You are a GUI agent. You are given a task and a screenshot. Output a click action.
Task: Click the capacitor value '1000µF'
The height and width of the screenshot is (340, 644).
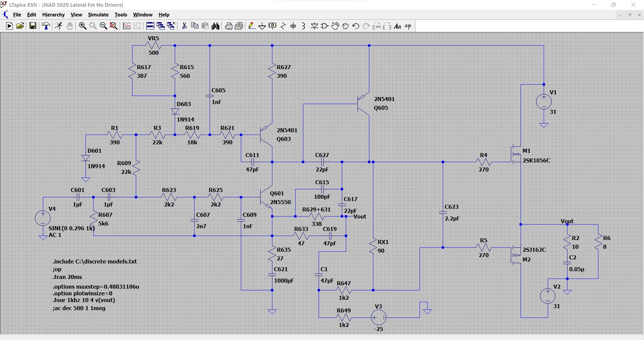(284, 281)
